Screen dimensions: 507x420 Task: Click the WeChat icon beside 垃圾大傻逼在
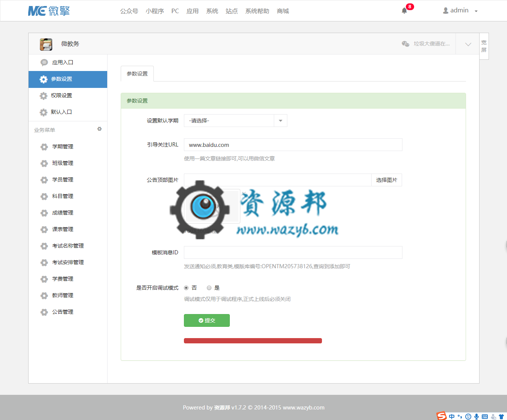tap(405, 44)
